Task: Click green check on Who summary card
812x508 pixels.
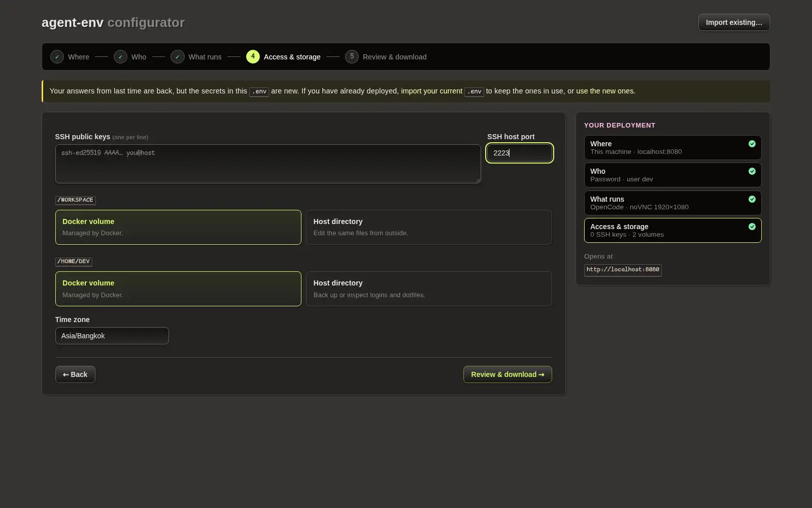Action: [x=752, y=171]
